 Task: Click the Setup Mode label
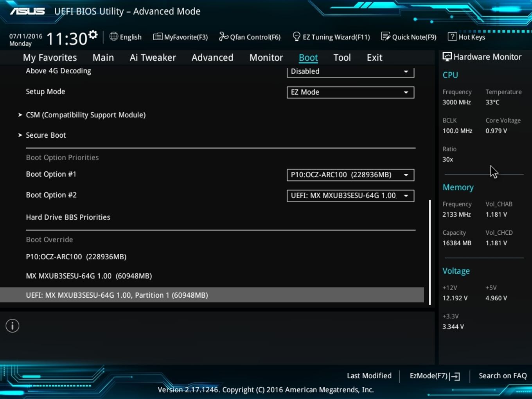click(x=45, y=92)
